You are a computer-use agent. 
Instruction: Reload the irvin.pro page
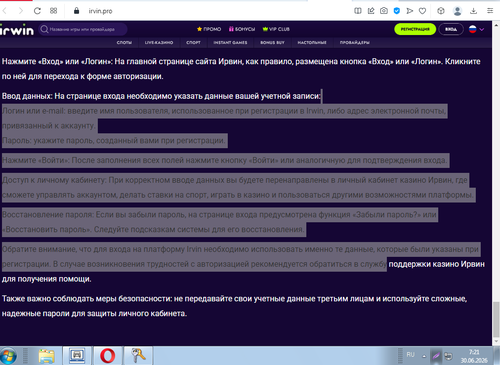click(37, 11)
